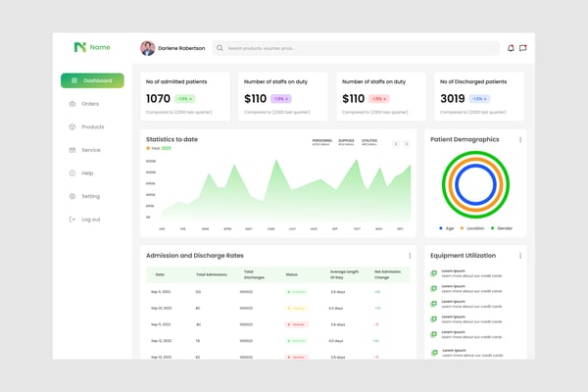This screenshot has height=392, width=588.
Task: Open messages with the chat bubble icon
Action: pyautogui.click(x=522, y=48)
